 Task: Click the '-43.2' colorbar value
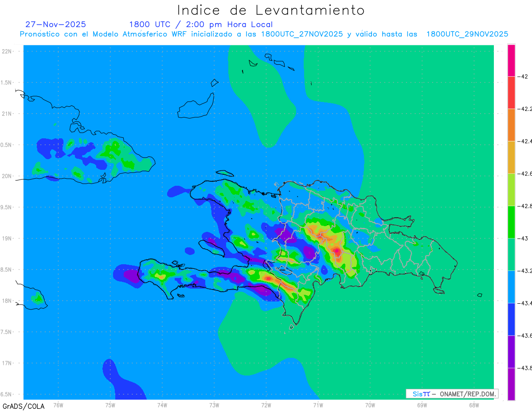click(525, 270)
